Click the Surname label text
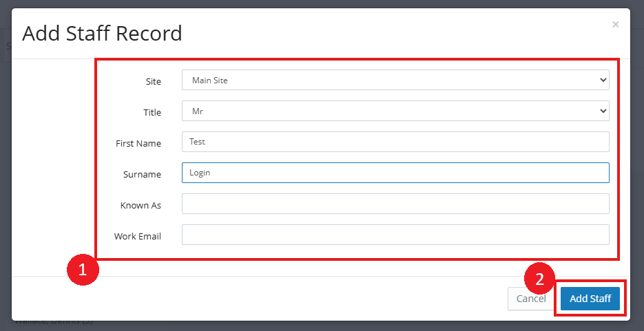This screenshot has width=644, height=331. point(142,174)
